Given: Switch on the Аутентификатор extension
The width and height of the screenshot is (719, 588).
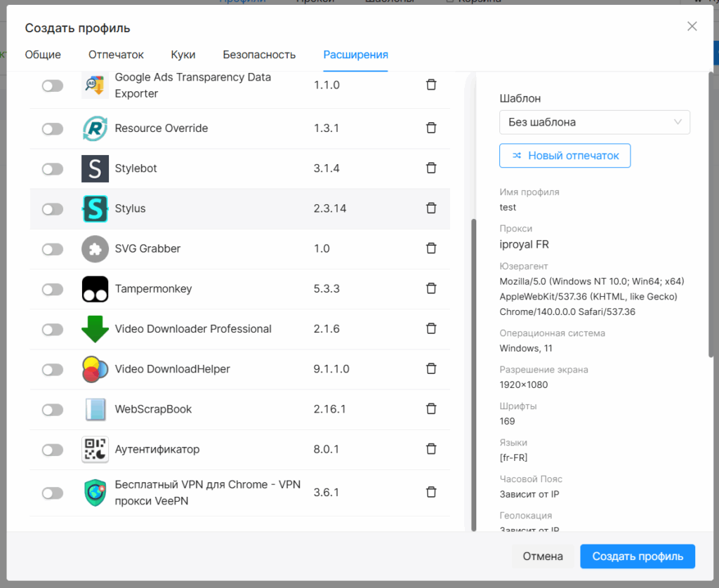Looking at the screenshot, I should click(53, 450).
